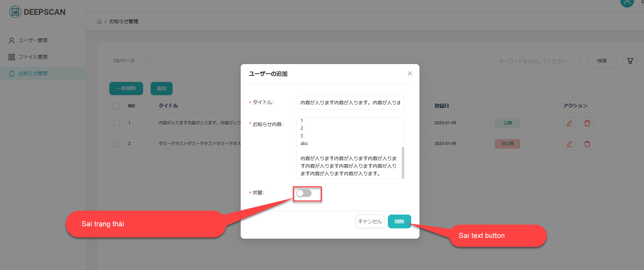This screenshot has width=644, height=270.
Task: Click the DEEPSCAN logo icon
Action: (15, 12)
